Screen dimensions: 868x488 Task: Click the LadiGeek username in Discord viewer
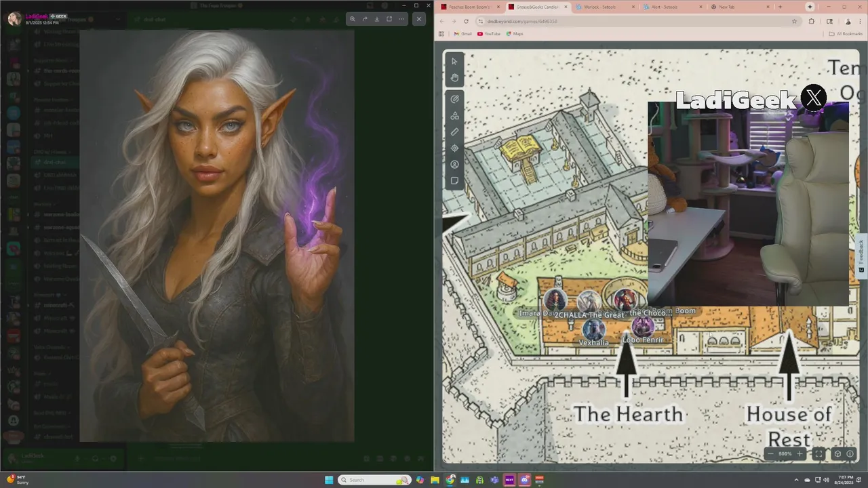coord(36,16)
